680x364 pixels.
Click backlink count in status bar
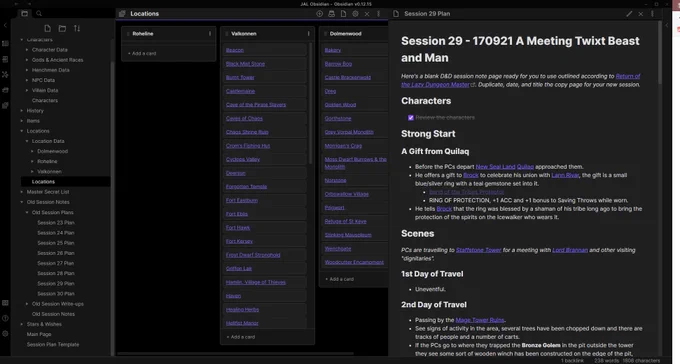[572, 361]
